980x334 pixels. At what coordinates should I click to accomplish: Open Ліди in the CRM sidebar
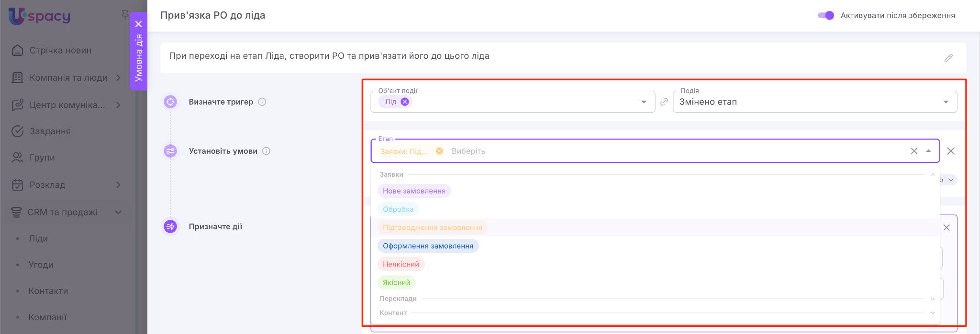coord(38,238)
